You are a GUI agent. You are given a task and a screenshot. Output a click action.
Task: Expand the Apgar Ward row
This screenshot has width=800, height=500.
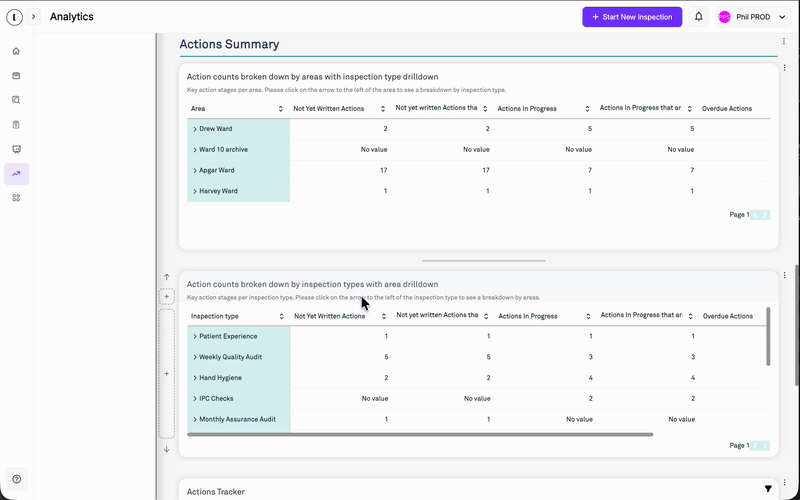(195, 170)
